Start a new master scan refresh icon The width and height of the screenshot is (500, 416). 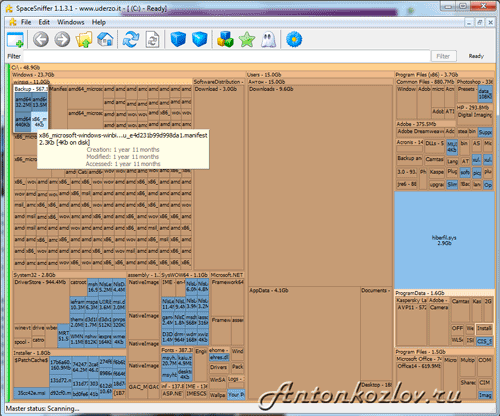click(131, 40)
